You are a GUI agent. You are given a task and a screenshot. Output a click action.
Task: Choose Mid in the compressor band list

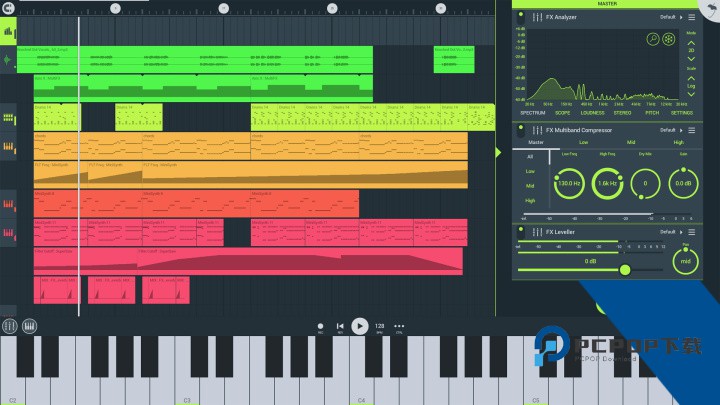pyautogui.click(x=530, y=186)
